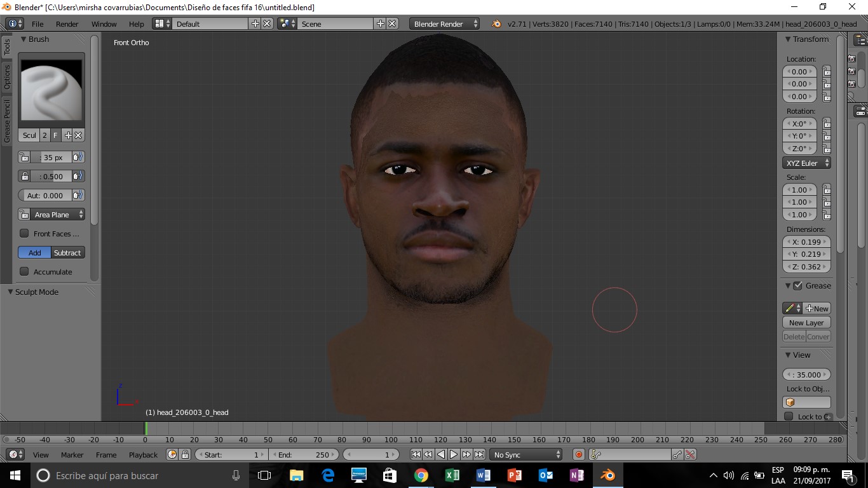
Task: Jump to previous keyframe
Action: [428, 454]
